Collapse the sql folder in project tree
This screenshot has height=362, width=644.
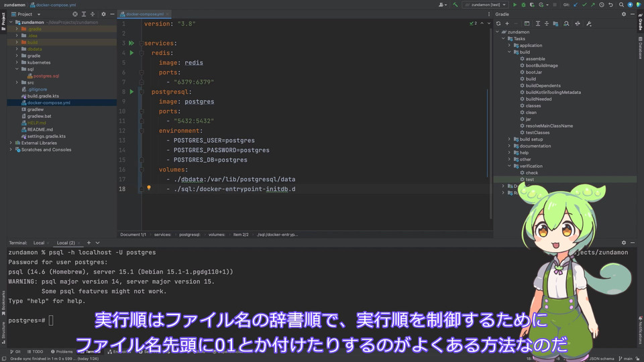tap(17, 69)
